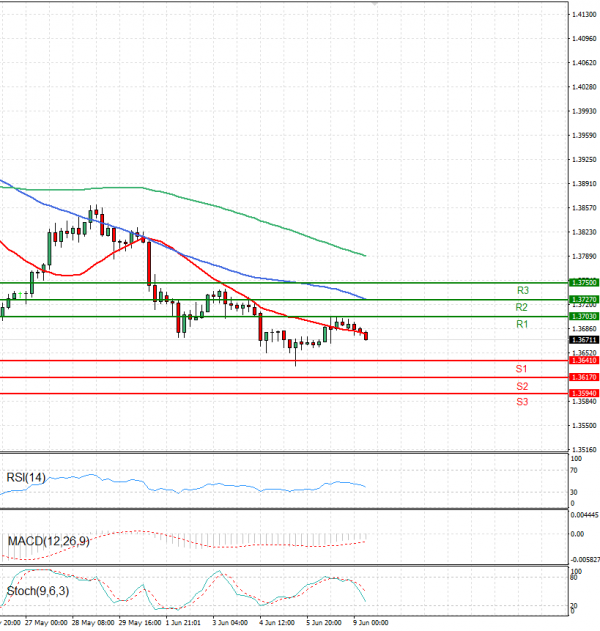Select the R3 resistance label
This screenshot has height=631, width=600.
pyautogui.click(x=522, y=290)
